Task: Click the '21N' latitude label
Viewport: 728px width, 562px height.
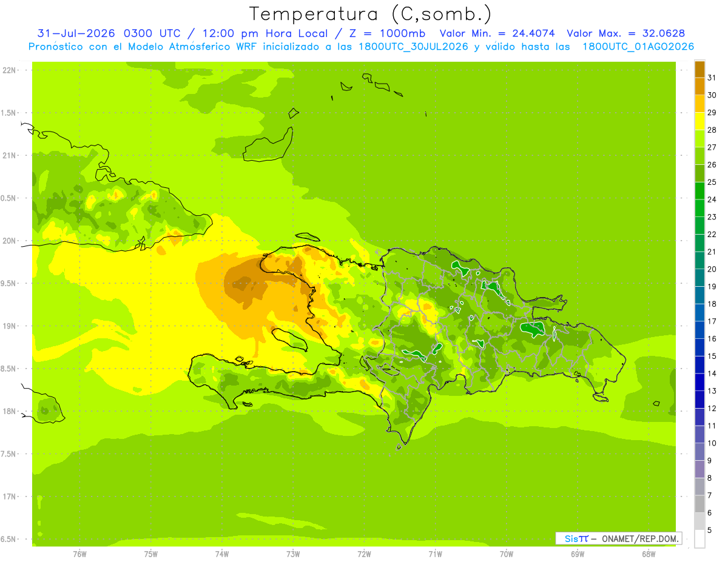Action: coord(9,155)
